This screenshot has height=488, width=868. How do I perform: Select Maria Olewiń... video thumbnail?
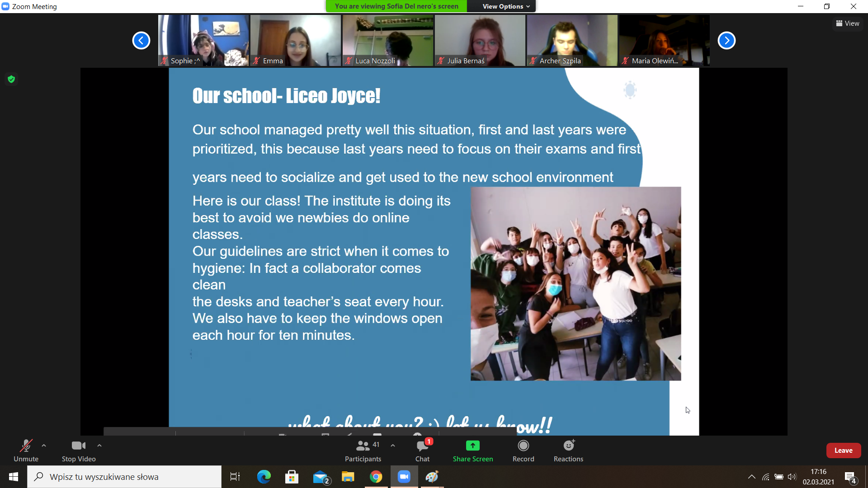click(x=665, y=41)
